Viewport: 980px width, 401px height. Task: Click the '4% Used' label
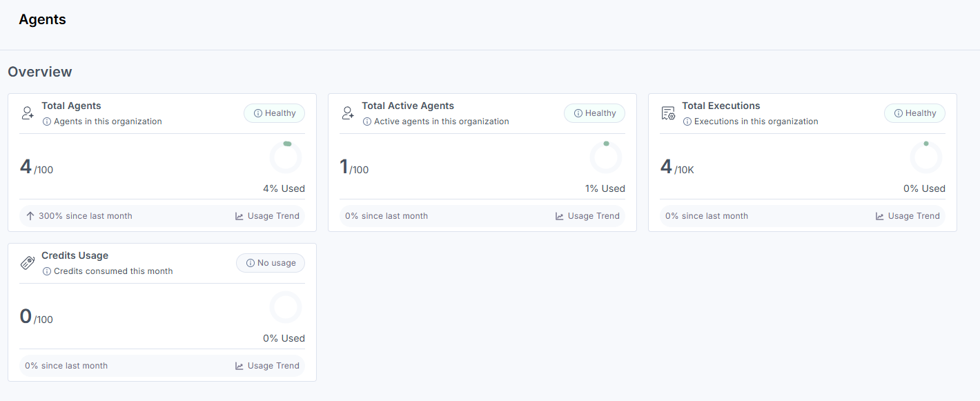pos(284,188)
